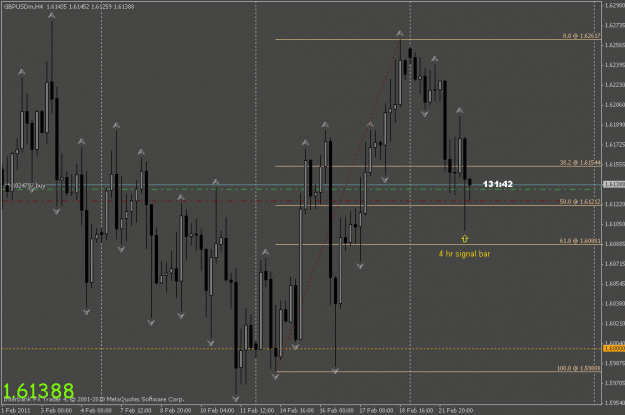Click the fractal up arrow above the 0.0 Fibonacci high
Image resolution: width=625 pixels, height=415 pixels.
400,33
